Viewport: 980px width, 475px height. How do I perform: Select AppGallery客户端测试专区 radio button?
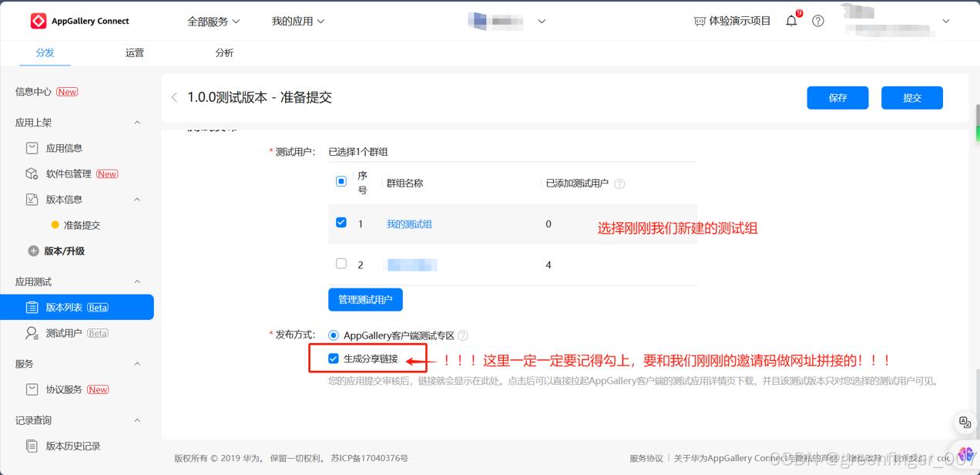334,335
